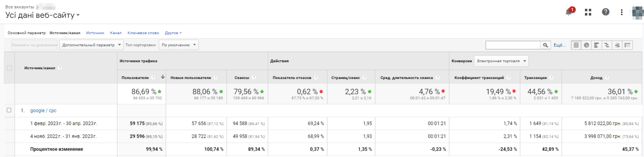Sort by Транзакции column header
Image resolution: width=644 pixels, height=157 pixels.
click(535, 78)
